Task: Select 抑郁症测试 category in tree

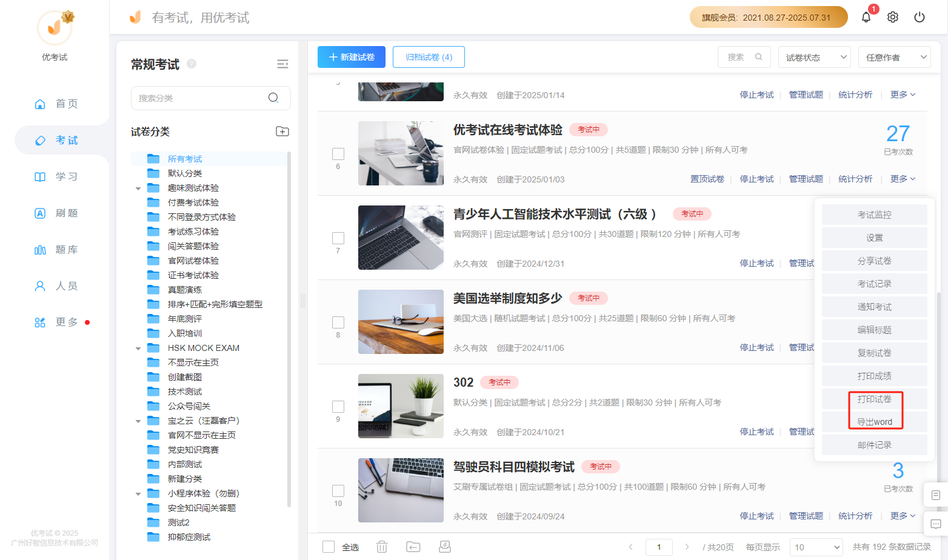Action: click(x=189, y=537)
